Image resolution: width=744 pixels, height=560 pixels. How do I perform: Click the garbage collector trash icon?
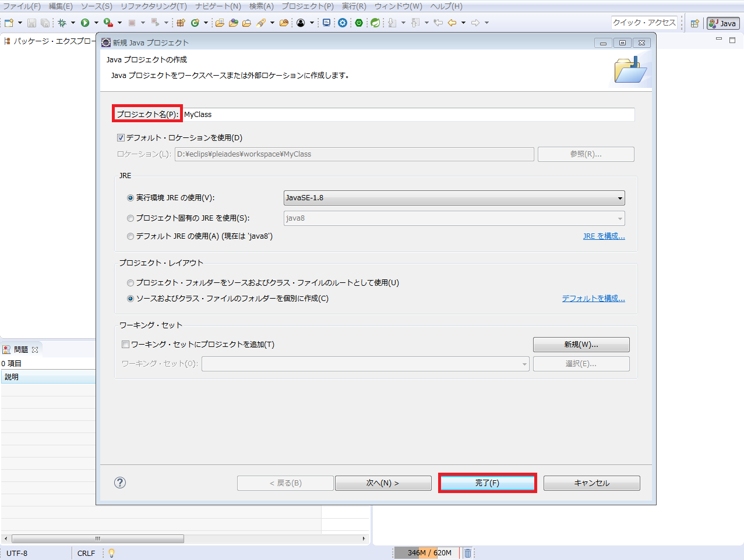click(467, 553)
